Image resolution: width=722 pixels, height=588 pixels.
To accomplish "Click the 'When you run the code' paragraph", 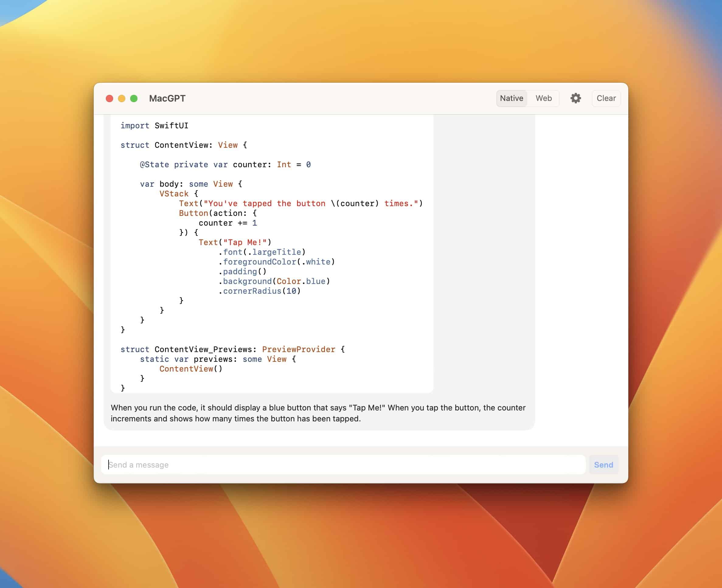I will (318, 413).
